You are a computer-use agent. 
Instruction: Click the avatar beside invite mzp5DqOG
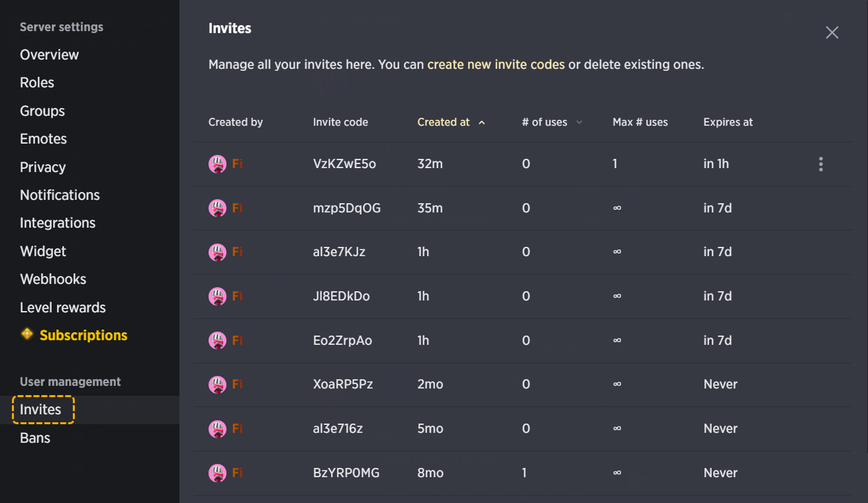[217, 208]
